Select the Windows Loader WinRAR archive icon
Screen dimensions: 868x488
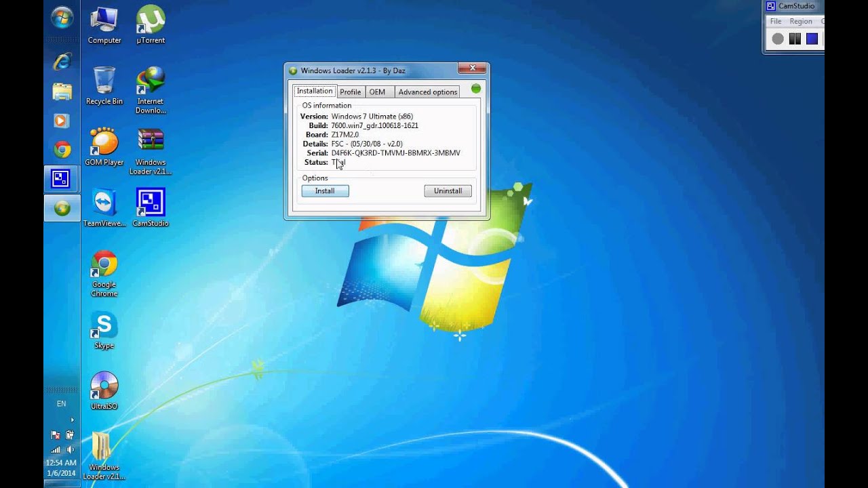coord(151,151)
